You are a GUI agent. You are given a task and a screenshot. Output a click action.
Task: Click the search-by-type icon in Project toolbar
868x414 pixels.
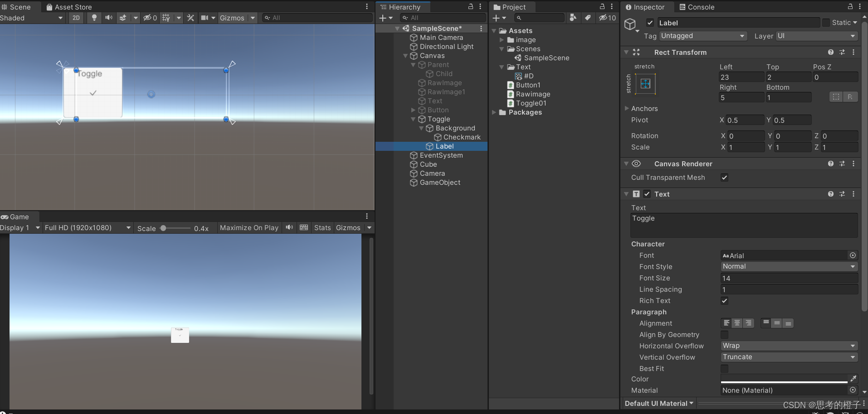[573, 18]
